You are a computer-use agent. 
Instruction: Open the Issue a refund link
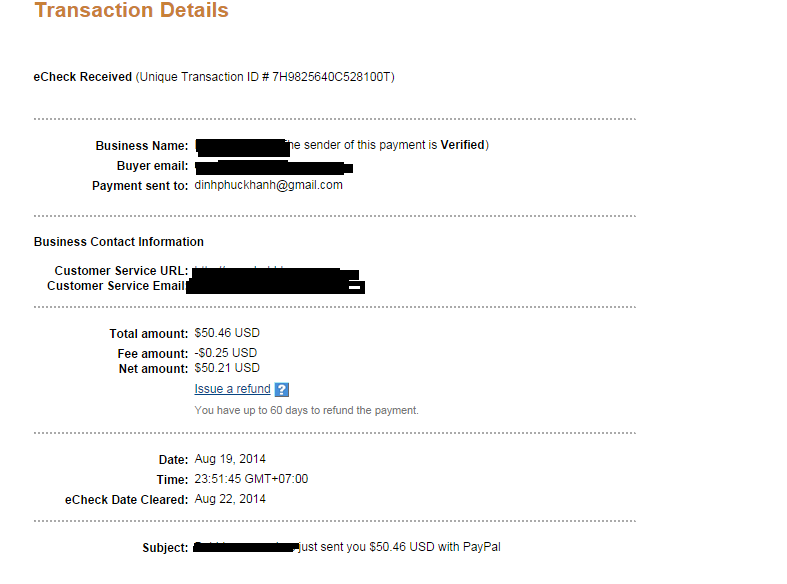pyautogui.click(x=232, y=389)
